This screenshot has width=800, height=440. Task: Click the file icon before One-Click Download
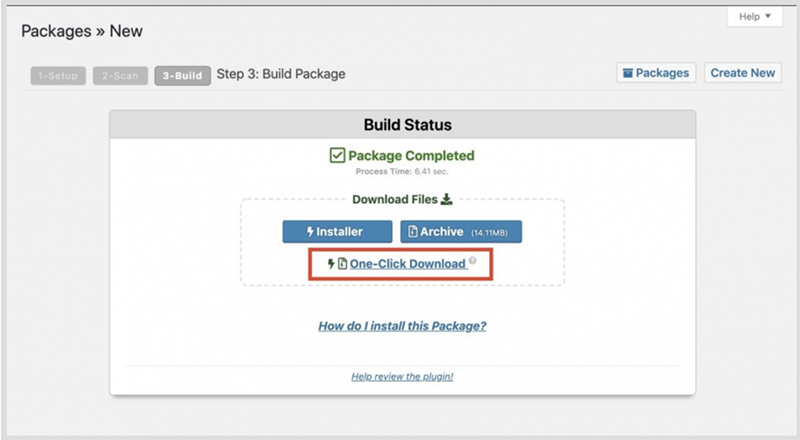point(342,264)
